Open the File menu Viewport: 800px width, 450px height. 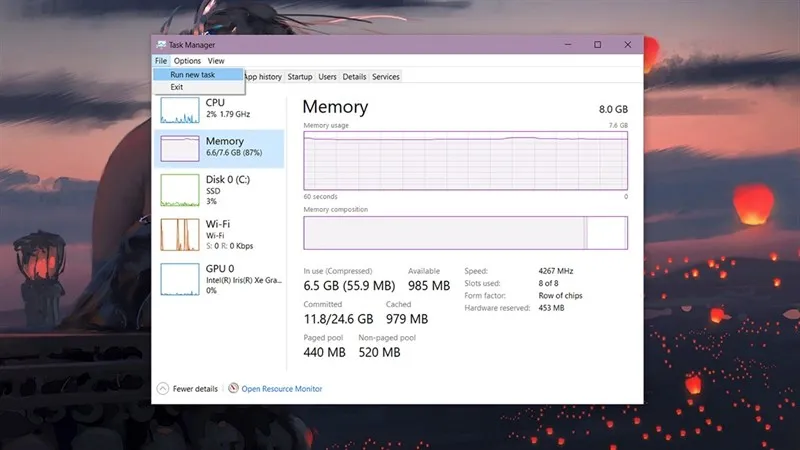pos(161,61)
